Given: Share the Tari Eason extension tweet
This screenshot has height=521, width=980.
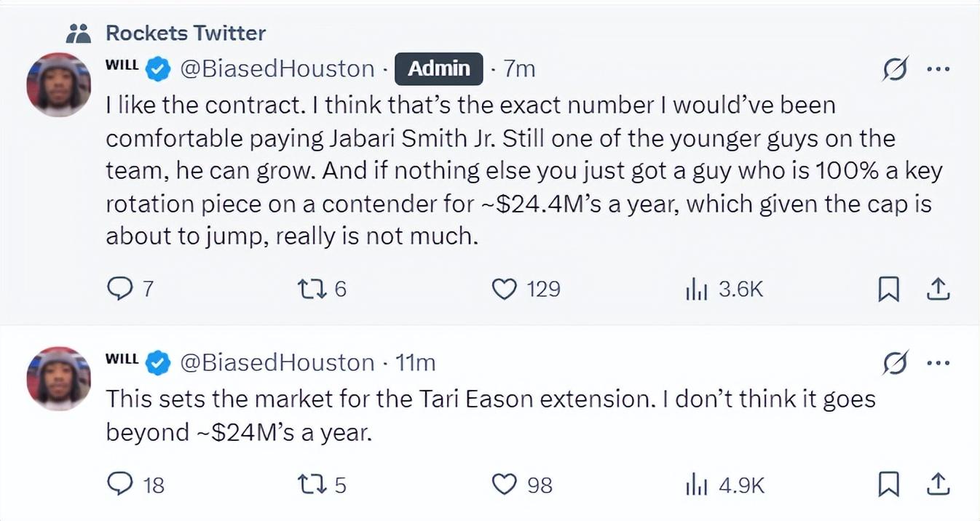Looking at the screenshot, I should (x=938, y=484).
